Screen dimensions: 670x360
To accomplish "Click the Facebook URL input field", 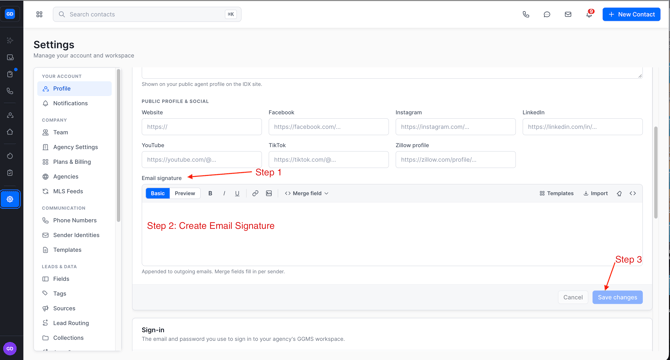I will tap(329, 127).
